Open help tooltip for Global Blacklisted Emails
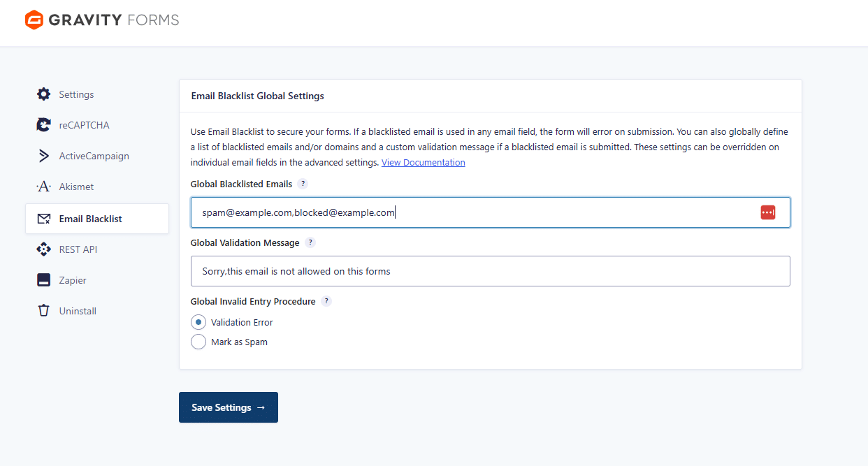The width and height of the screenshot is (868, 466). tap(303, 184)
